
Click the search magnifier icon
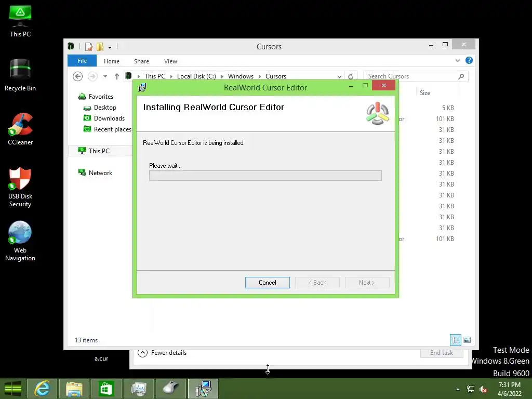(461, 76)
